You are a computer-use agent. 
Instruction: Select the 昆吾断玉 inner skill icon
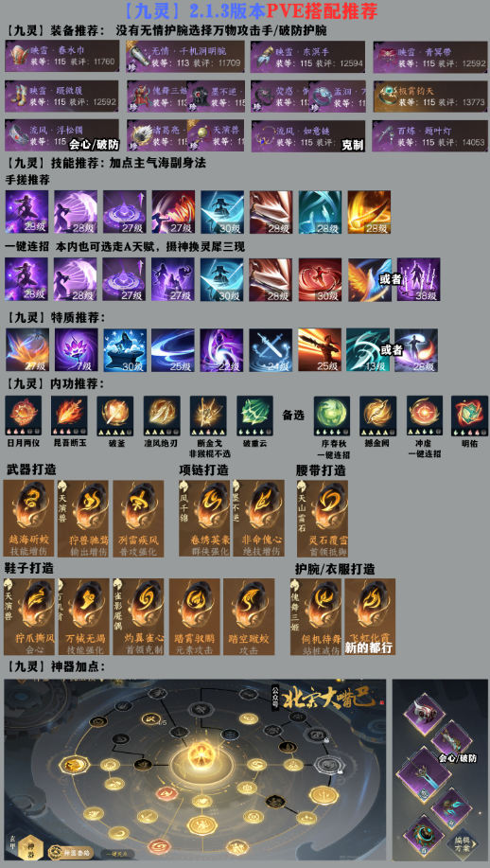(x=70, y=416)
